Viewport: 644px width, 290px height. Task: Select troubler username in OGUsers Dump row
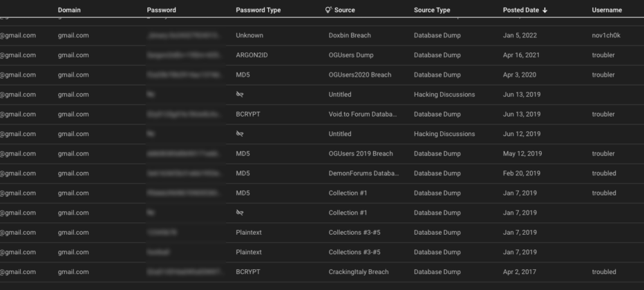coord(603,55)
